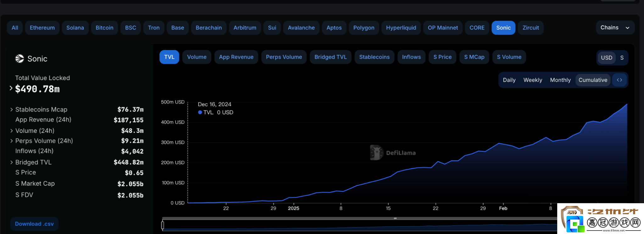The height and width of the screenshot is (234, 644).
Task: Select the Monthly grouping
Action: [560, 80]
